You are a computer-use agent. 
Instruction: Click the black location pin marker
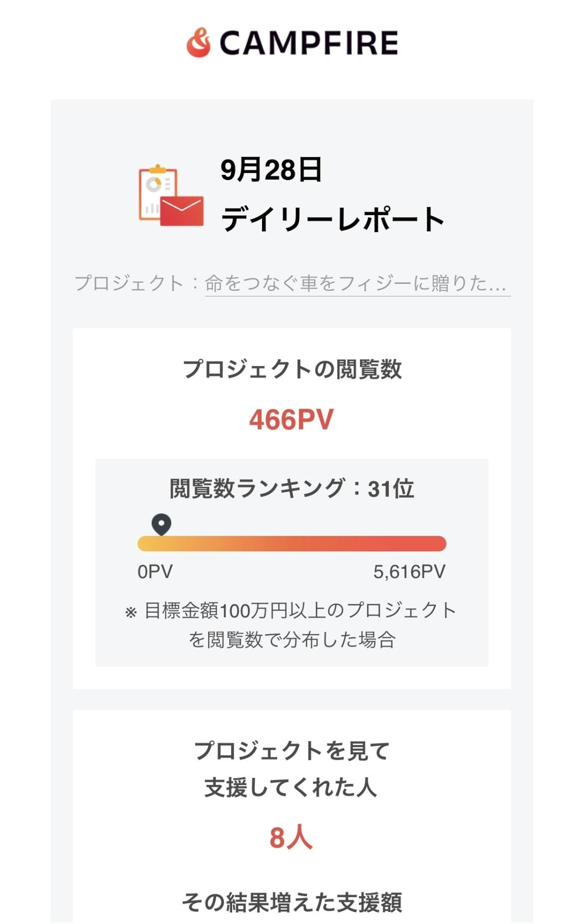(161, 525)
